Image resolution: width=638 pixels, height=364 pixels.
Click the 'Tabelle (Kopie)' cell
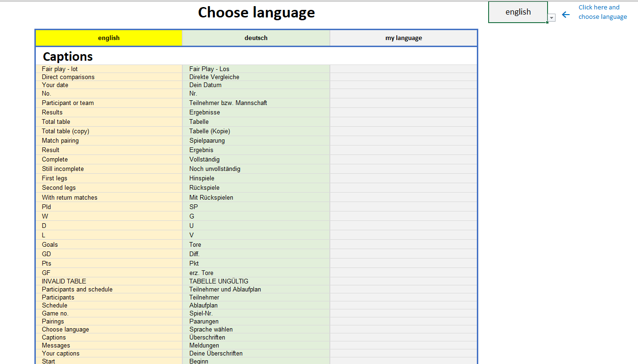point(256,131)
